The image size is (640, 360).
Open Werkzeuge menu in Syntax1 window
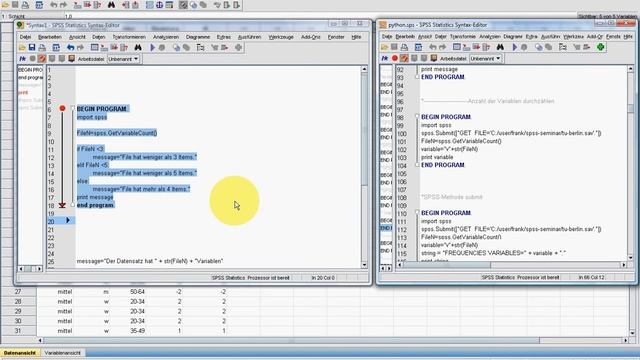281,37
